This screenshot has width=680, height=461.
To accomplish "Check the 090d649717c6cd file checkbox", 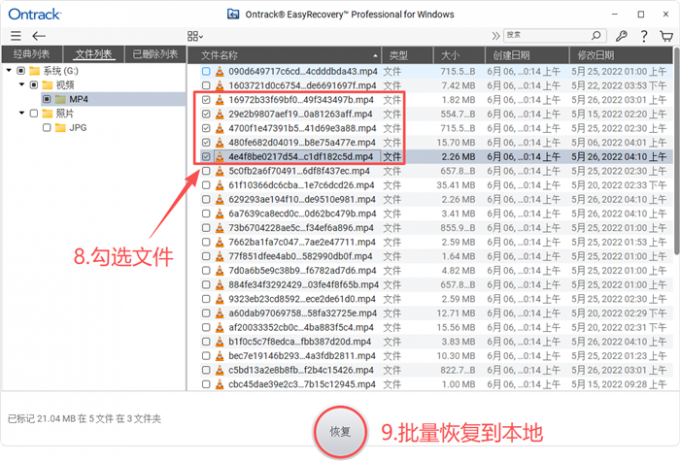I will [206, 71].
